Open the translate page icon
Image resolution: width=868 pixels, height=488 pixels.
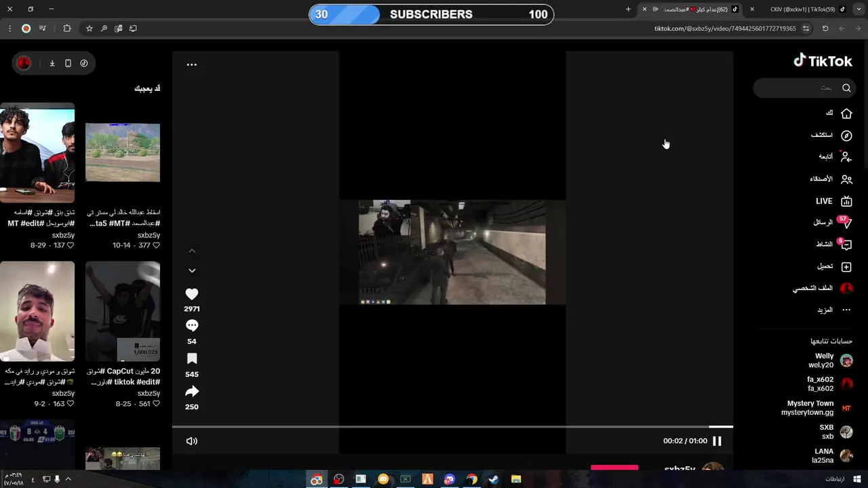tap(119, 28)
